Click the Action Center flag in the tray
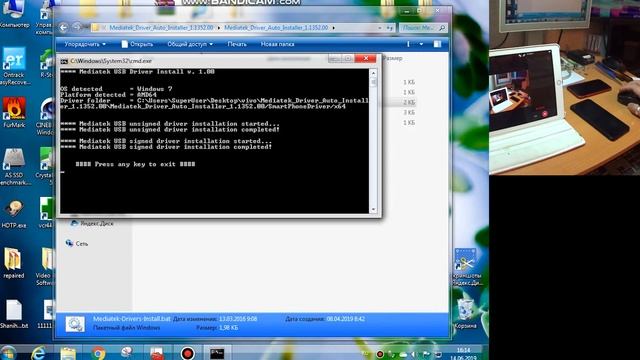The image size is (640, 360). tap(426, 354)
